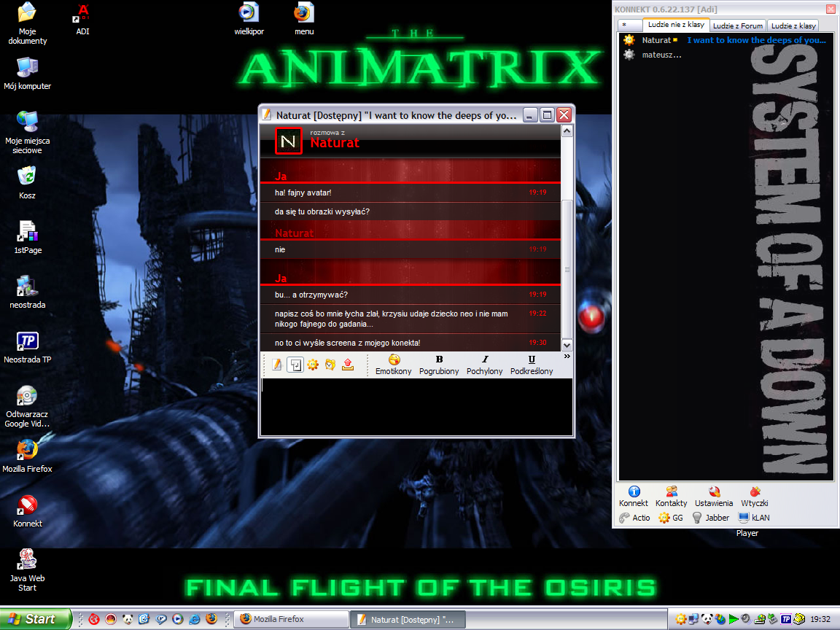Screen dimensions: 840x630
Task: Open the Kontakty contacts panel
Action: [670, 498]
